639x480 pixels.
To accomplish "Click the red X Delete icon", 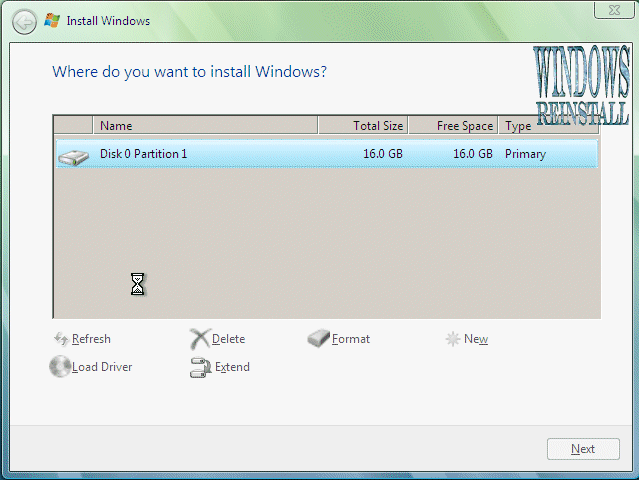I will (x=200, y=339).
